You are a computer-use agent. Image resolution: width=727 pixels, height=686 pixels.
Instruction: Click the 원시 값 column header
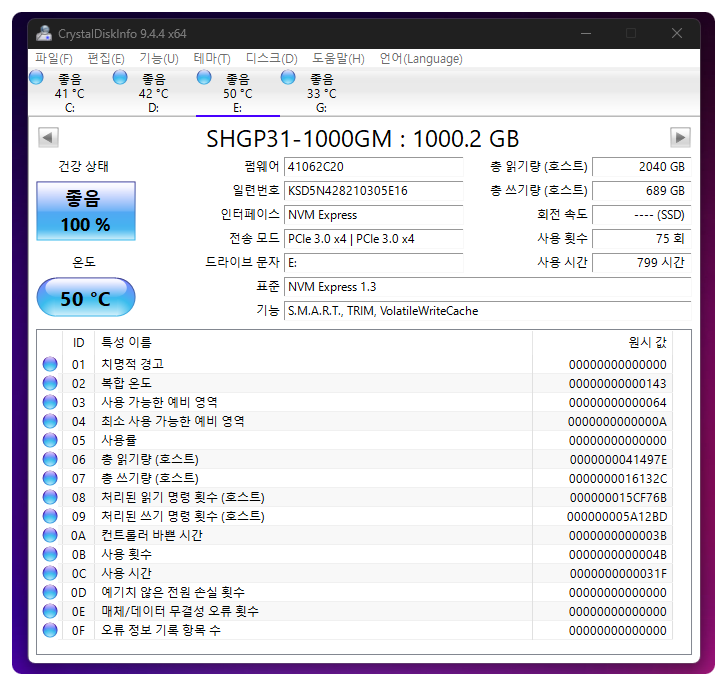pyautogui.click(x=603, y=343)
